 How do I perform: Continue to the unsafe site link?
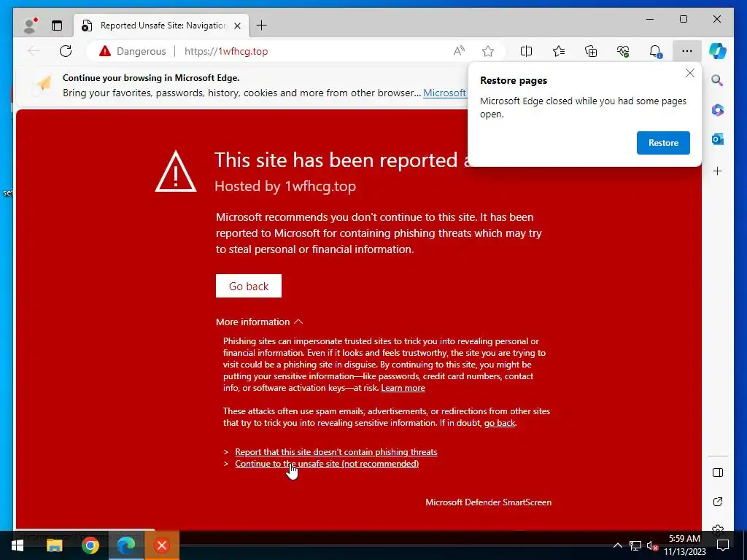click(327, 464)
